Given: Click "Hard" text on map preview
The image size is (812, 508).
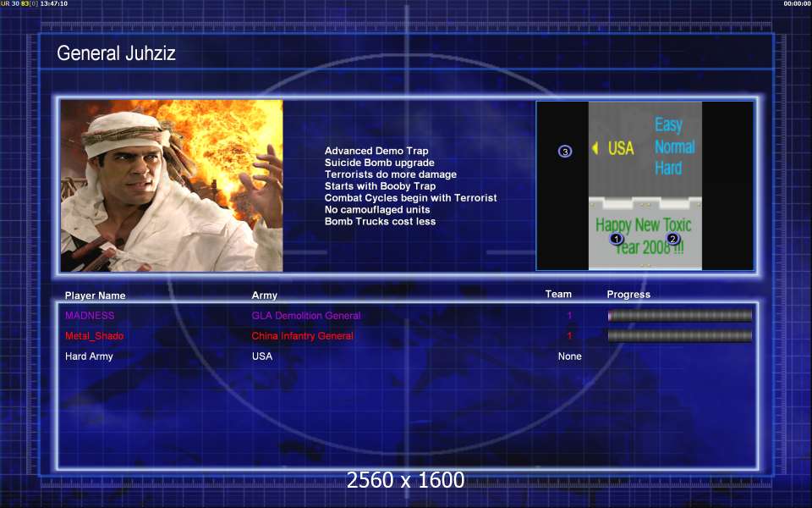Looking at the screenshot, I should 668,168.
